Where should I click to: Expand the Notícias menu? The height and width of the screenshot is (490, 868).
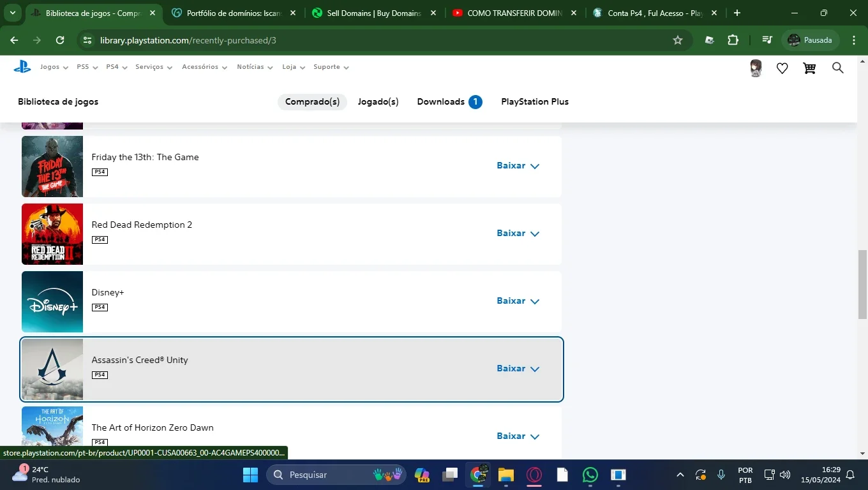[x=255, y=67]
